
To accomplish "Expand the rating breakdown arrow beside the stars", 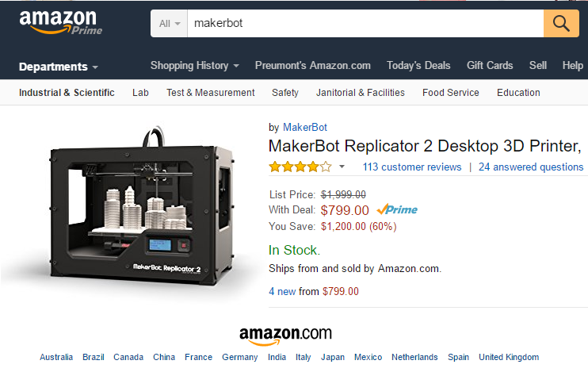I will 342,167.
